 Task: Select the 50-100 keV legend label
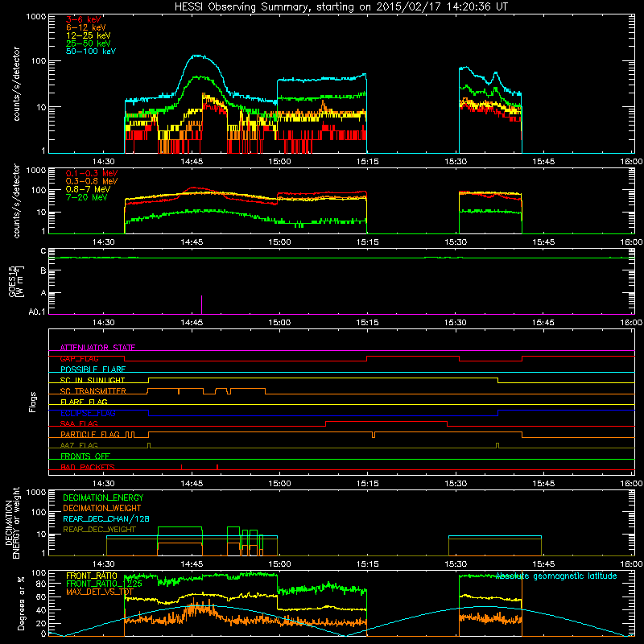coord(91,52)
